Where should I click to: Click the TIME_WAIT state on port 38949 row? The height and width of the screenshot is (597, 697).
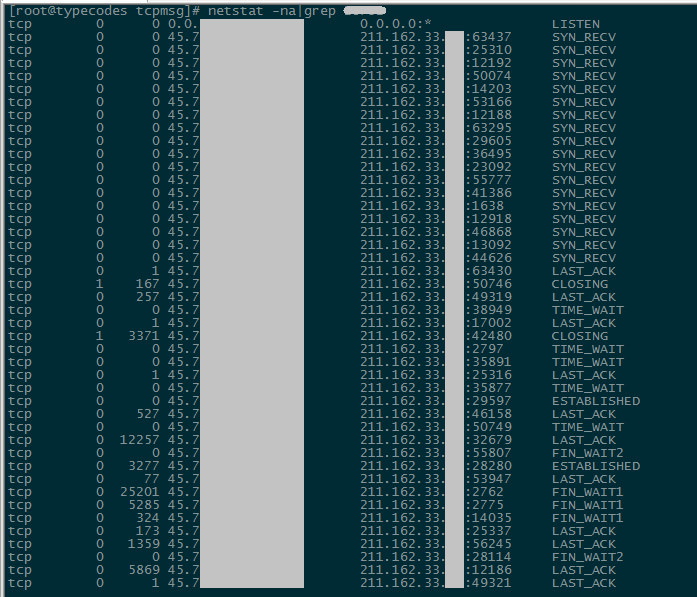tap(588, 310)
